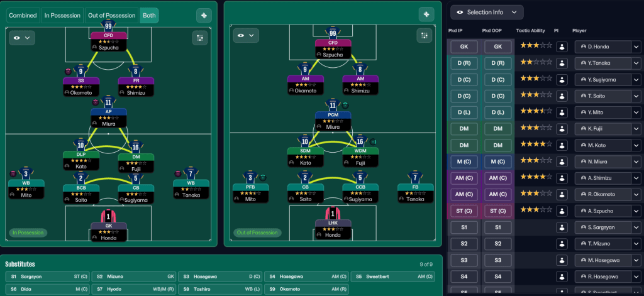Toggle eye visibility dropdown on left pitch

[21, 38]
